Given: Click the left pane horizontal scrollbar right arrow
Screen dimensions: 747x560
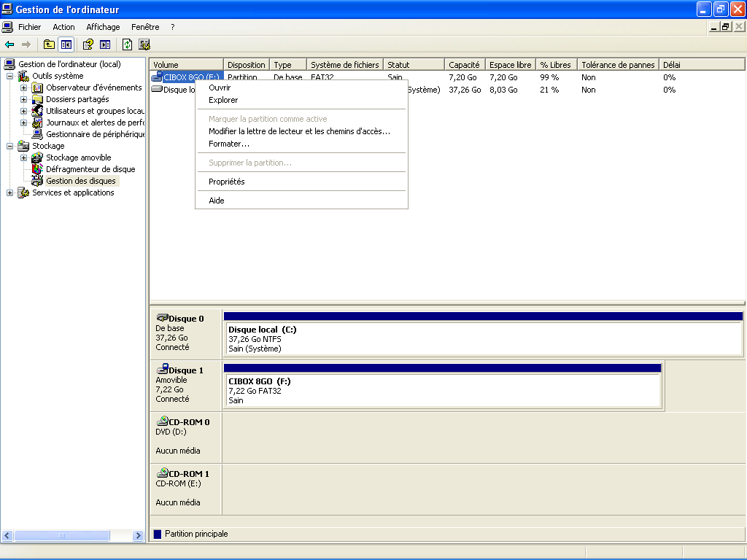Looking at the screenshot, I should point(138,536).
